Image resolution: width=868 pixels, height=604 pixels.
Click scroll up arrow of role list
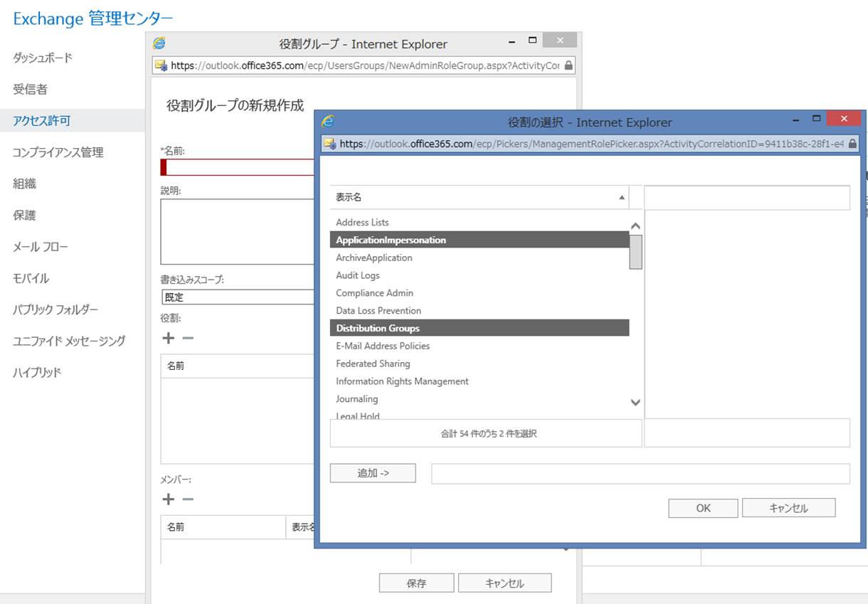(x=636, y=227)
